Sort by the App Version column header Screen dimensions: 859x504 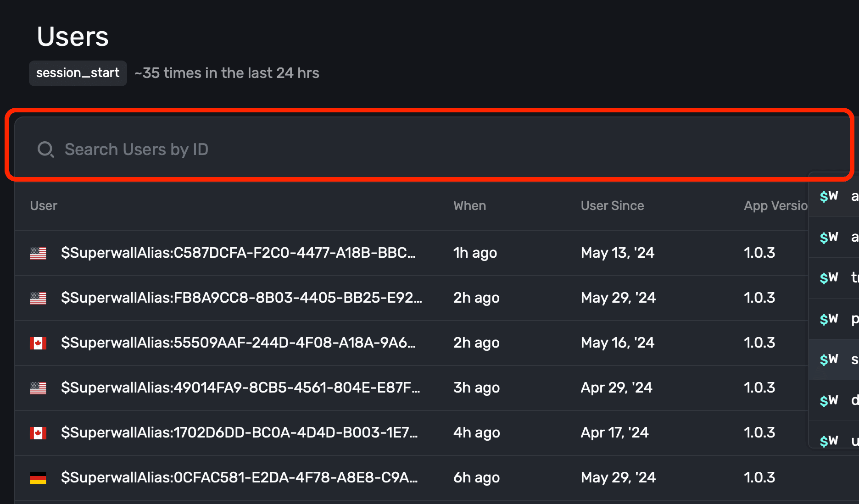pyautogui.click(x=775, y=205)
